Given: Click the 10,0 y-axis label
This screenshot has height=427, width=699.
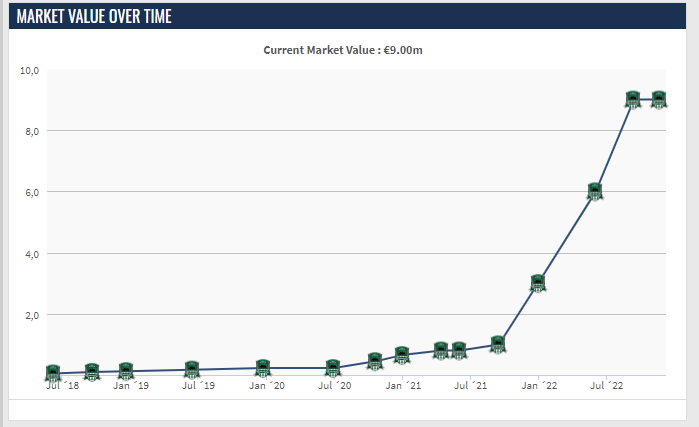Looking at the screenshot, I should point(29,71).
